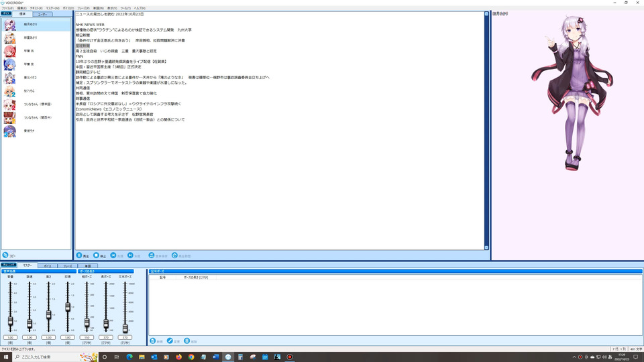The width and height of the screenshot is (644, 362).
Task: Click the 結月ゆかり character portrait
Action: pyautogui.click(x=572, y=94)
